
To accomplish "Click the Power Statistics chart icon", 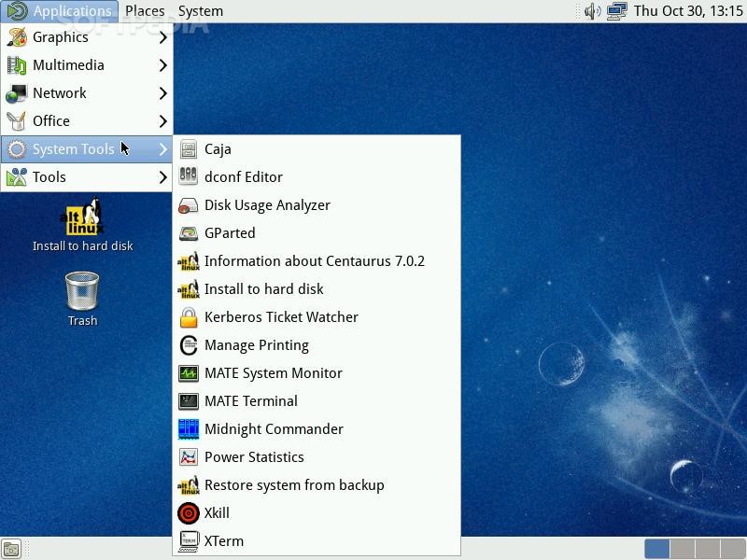I will pyautogui.click(x=189, y=457).
